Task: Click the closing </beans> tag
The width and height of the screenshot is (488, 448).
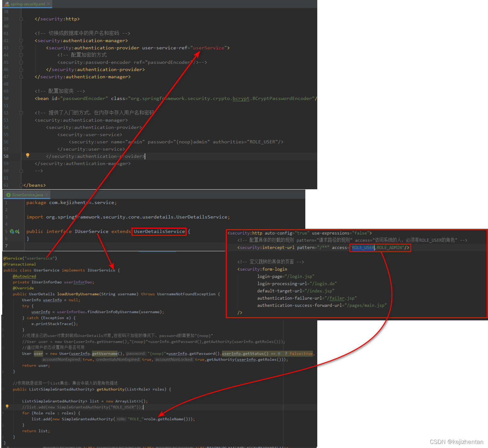Action: point(35,185)
